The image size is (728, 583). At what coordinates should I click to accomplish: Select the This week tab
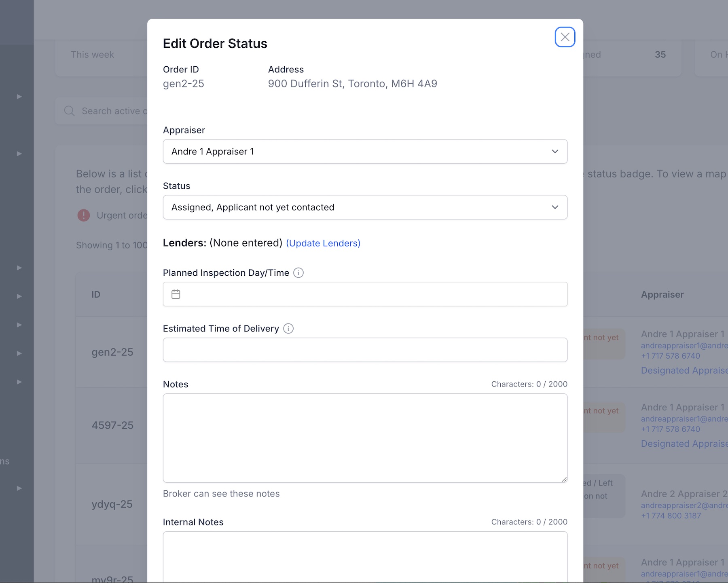[93, 55]
